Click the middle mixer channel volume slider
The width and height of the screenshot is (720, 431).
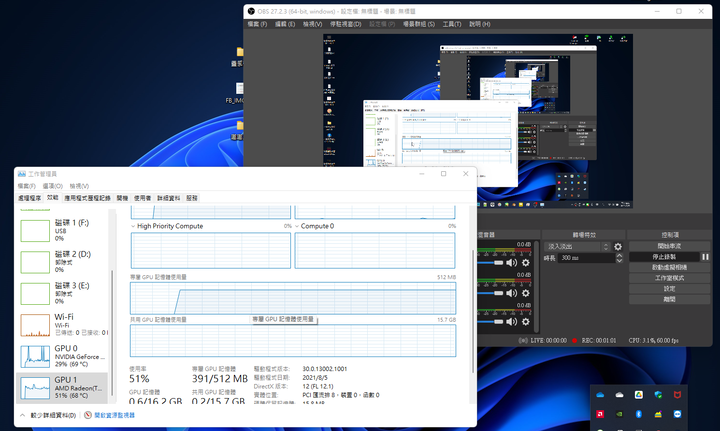click(490, 293)
